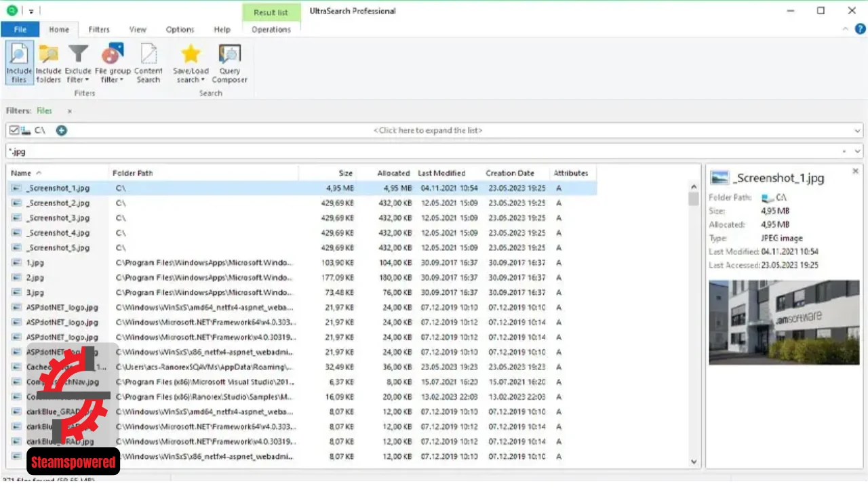Screen dimensions: 868x488
Task: Sort results by Name column
Action: click(57, 173)
